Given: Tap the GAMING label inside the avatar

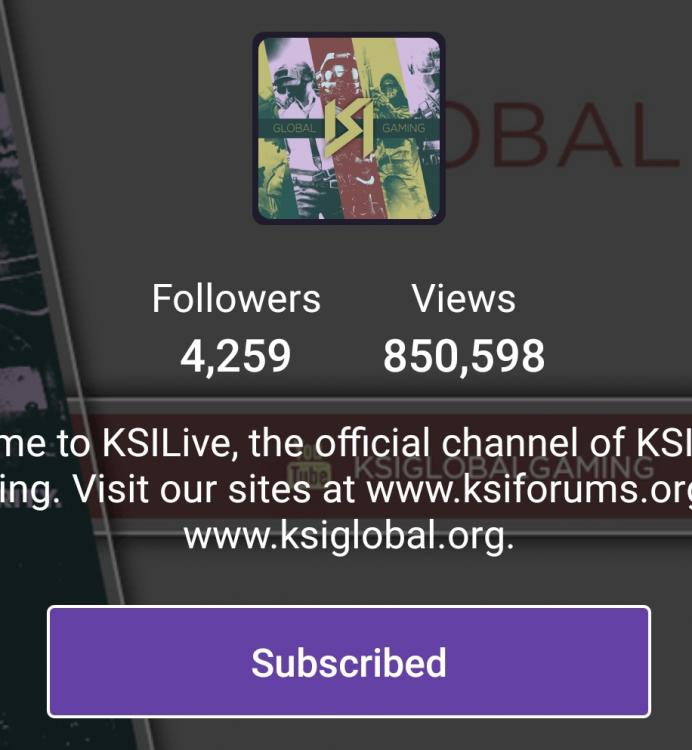Looking at the screenshot, I should tap(404, 128).
